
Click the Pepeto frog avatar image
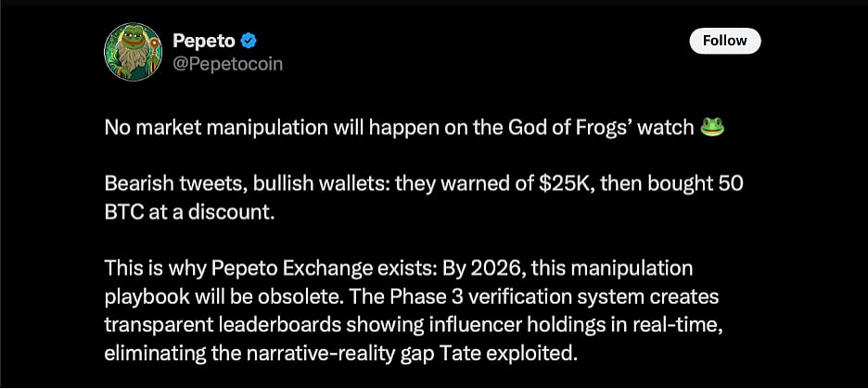[134, 52]
